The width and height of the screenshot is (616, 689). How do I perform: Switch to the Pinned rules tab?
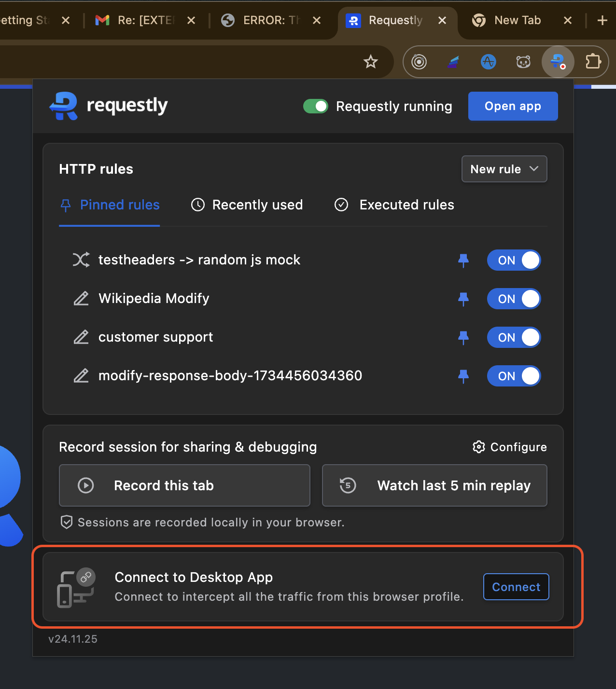coord(110,205)
